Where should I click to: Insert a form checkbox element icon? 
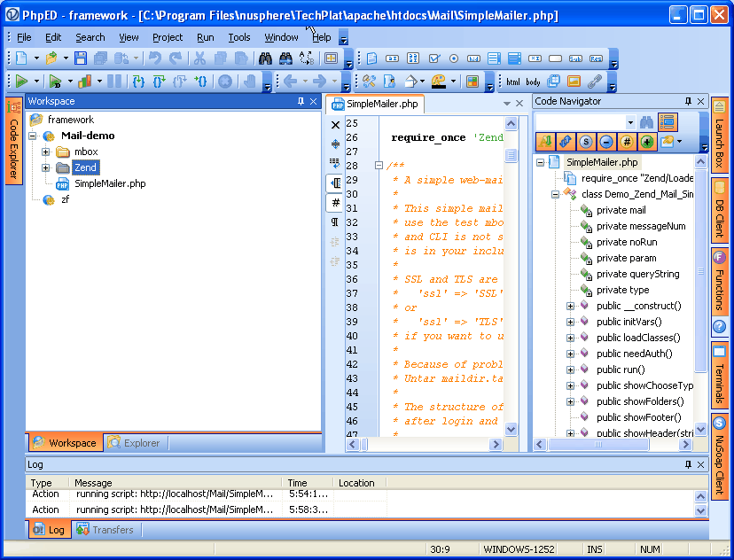pyautogui.click(x=434, y=58)
